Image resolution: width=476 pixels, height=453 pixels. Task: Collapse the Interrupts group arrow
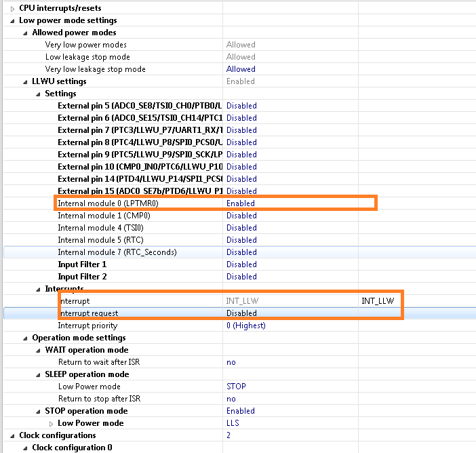(38, 290)
